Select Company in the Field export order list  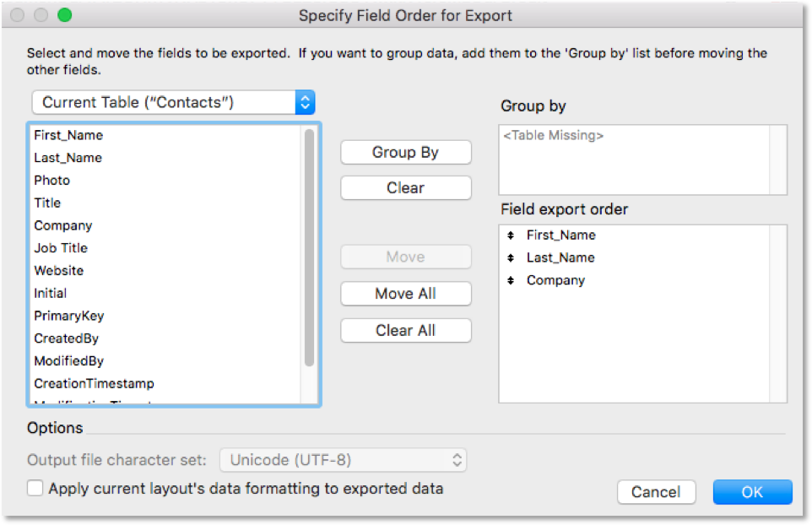555,280
